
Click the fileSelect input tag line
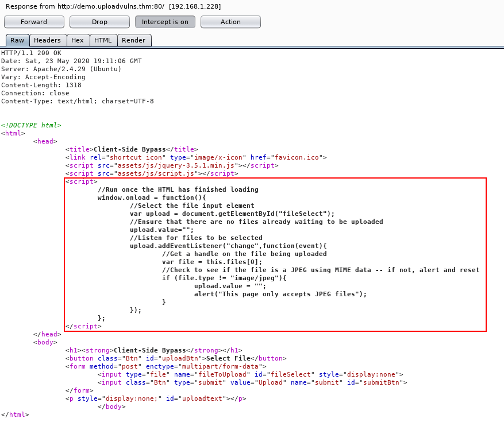251,375
